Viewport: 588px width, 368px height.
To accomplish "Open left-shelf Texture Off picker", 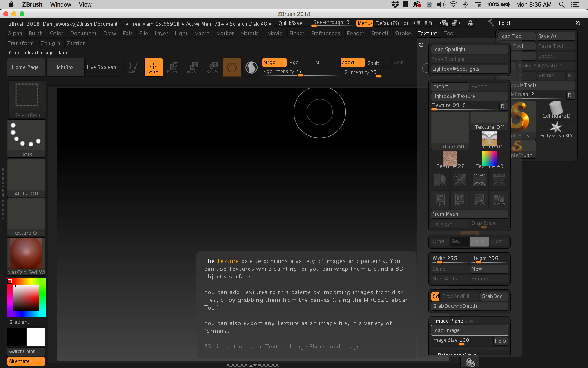I will (x=26, y=217).
